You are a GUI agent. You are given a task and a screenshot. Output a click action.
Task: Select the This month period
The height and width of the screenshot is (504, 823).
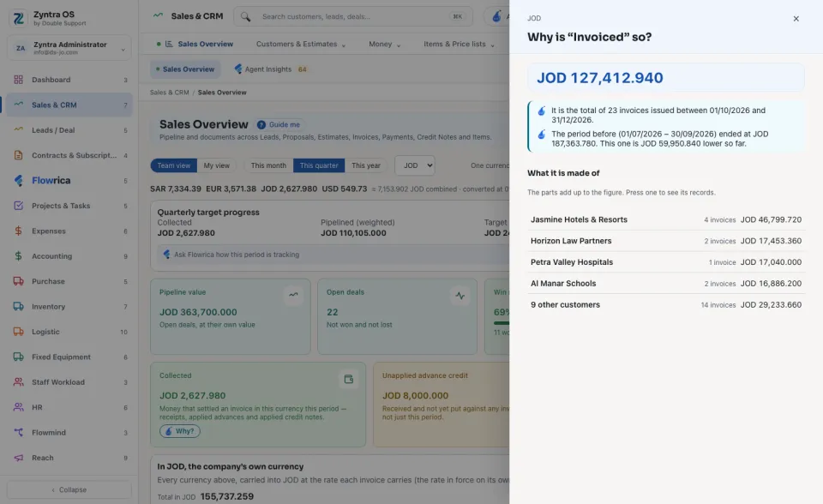pyautogui.click(x=268, y=165)
